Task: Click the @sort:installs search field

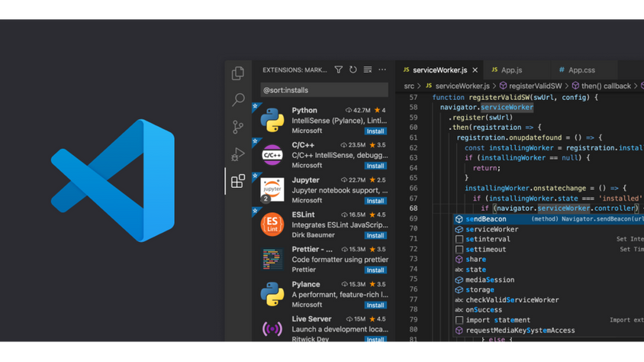Action: coord(324,90)
